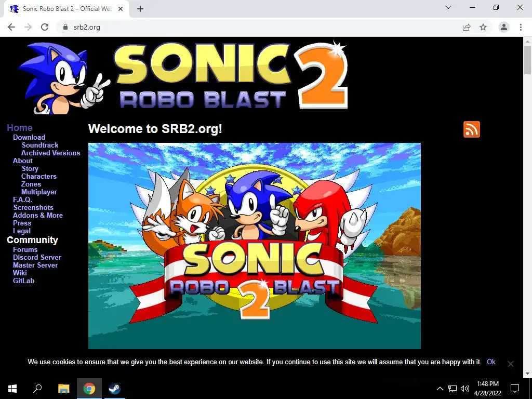Open tab search chevron in title bar

448,7
